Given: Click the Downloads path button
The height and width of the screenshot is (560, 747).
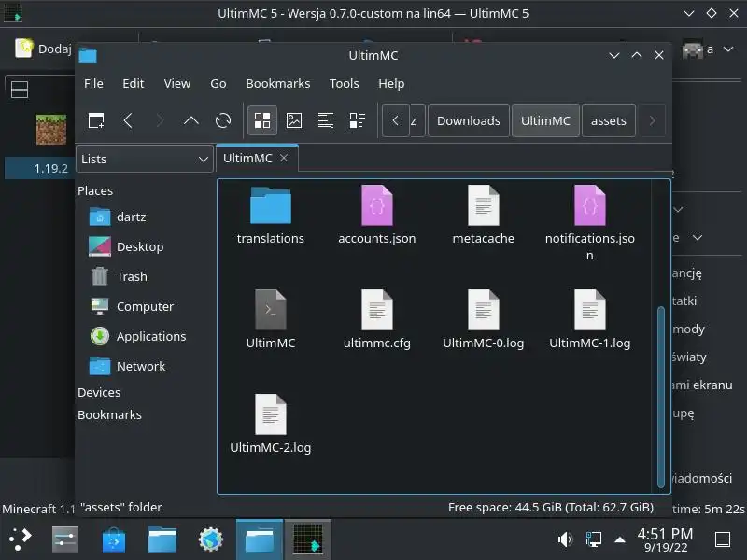Looking at the screenshot, I should (469, 120).
